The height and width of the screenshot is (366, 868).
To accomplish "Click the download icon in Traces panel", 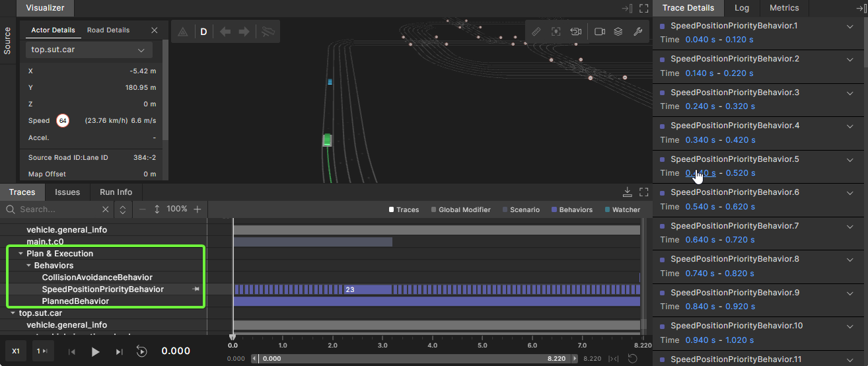I will tap(628, 192).
